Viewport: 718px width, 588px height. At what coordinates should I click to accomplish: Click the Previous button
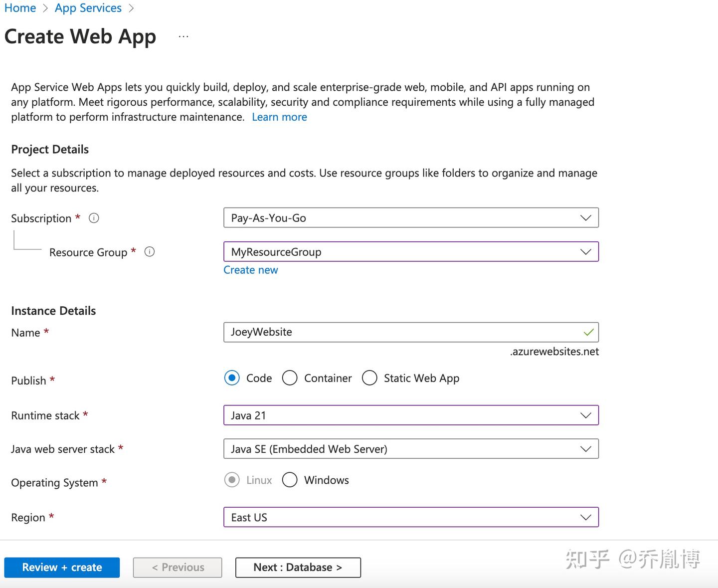pos(178,568)
